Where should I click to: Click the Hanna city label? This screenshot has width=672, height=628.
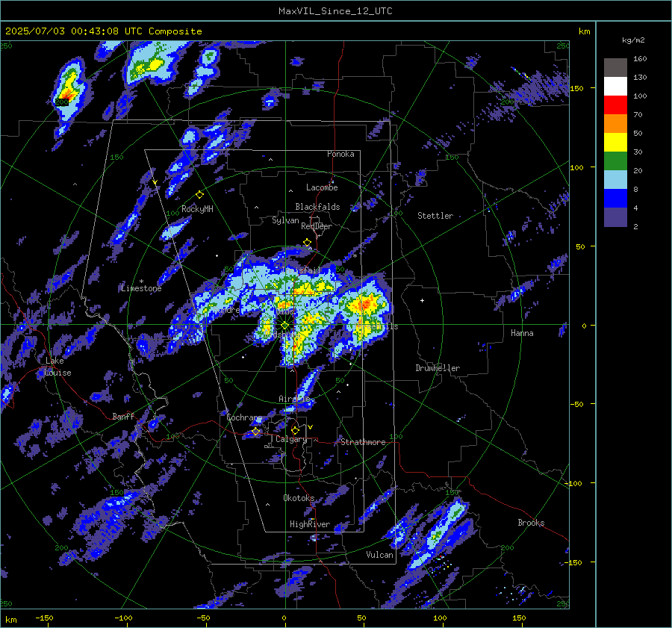click(522, 333)
